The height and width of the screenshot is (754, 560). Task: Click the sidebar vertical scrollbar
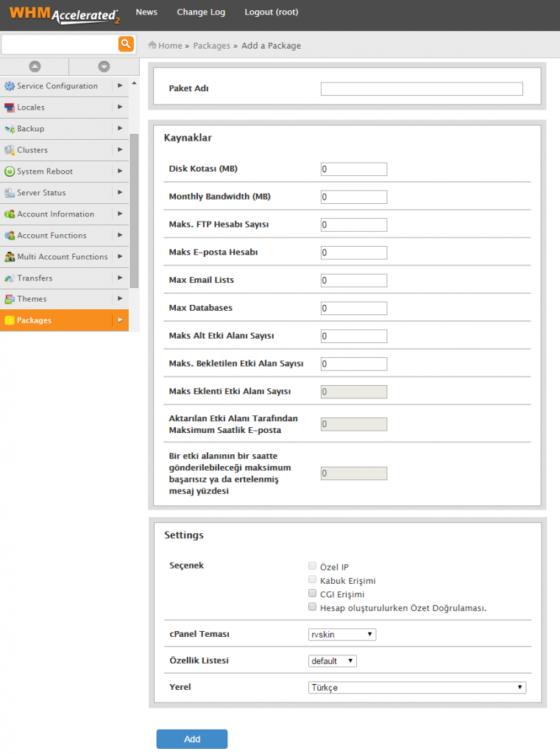click(x=134, y=210)
